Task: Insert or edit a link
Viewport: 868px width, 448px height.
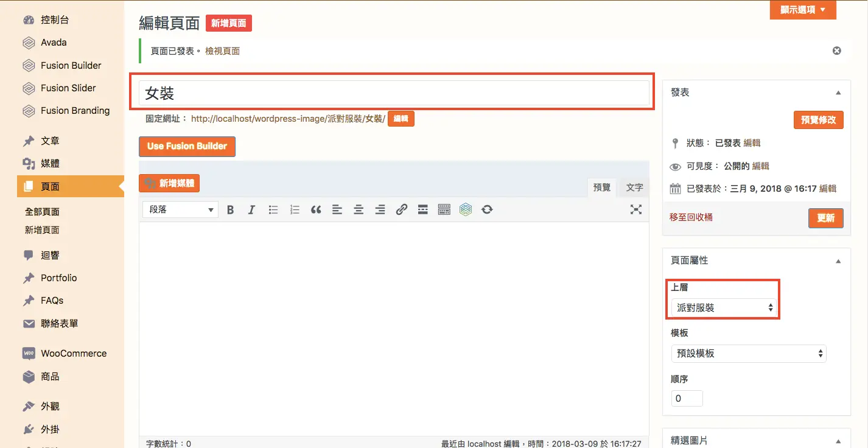Action: pos(401,209)
